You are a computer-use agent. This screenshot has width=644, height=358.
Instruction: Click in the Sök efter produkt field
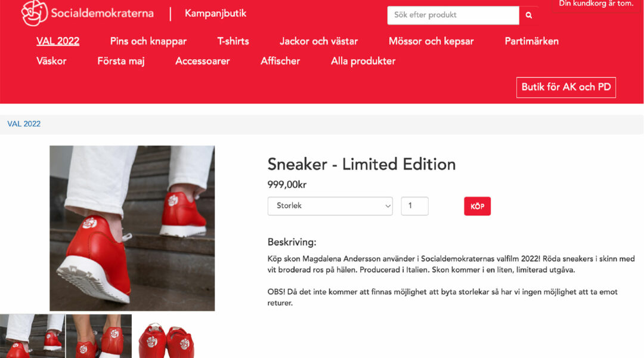(x=453, y=15)
